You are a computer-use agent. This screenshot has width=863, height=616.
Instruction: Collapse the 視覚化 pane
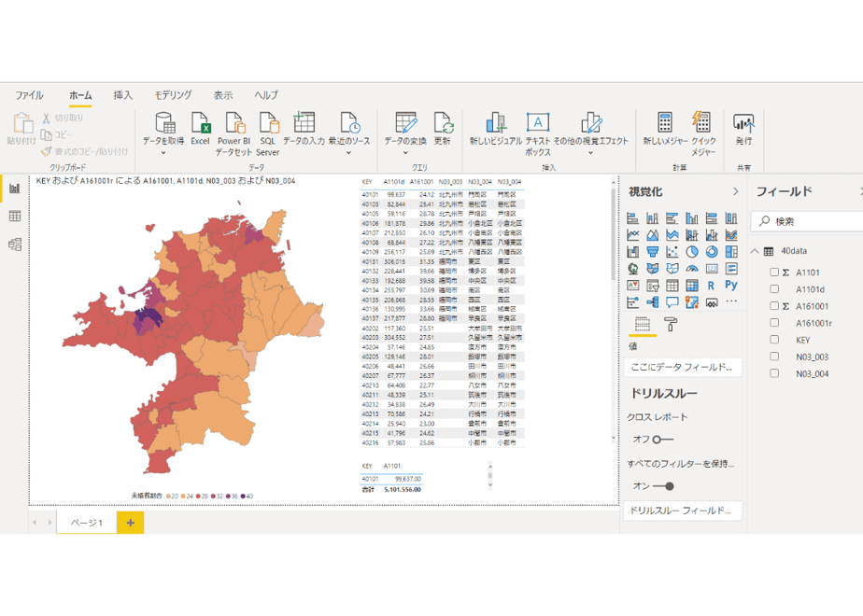point(736,191)
